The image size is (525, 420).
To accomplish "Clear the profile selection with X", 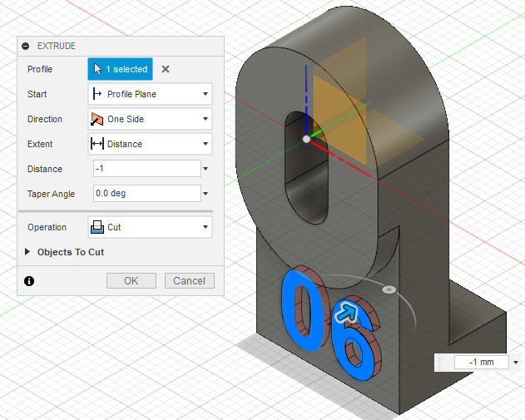I will tap(166, 69).
